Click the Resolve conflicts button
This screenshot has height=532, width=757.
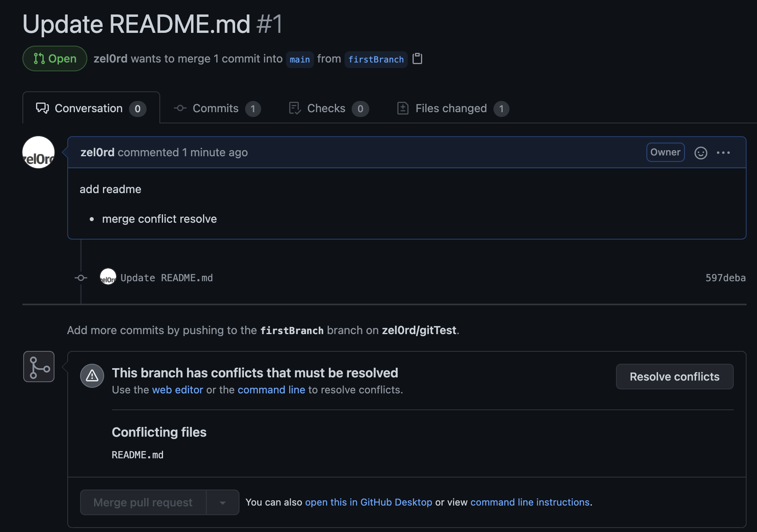point(674,377)
